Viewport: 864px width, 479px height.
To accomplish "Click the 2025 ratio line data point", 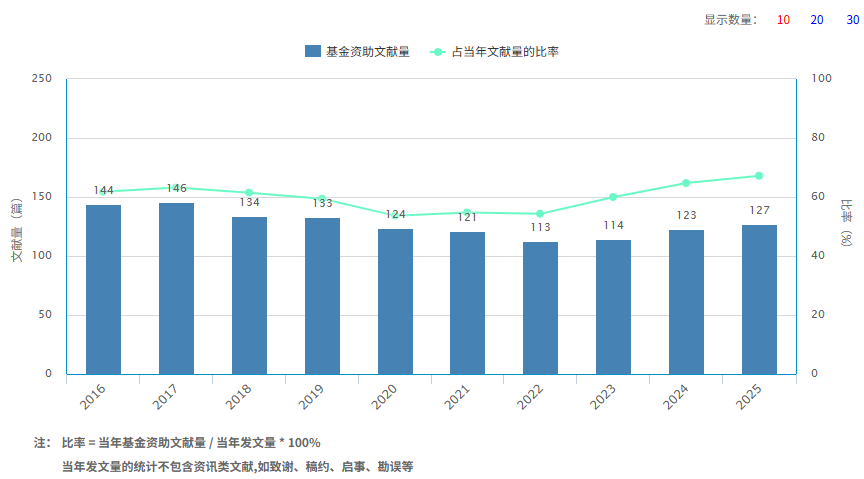I will [759, 176].
